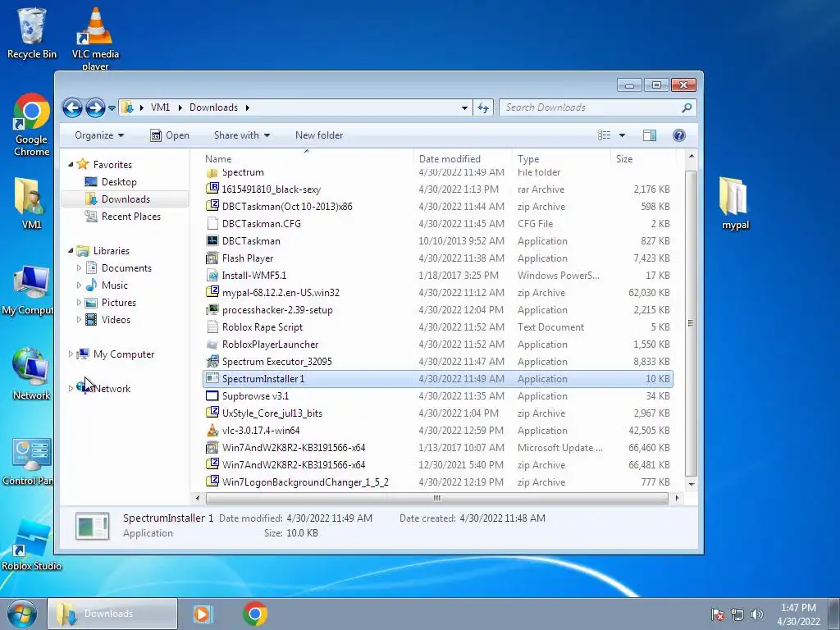Select the Supbrowse v3.1 application icon
Screen dimensions: 840x630
point(212,396)
